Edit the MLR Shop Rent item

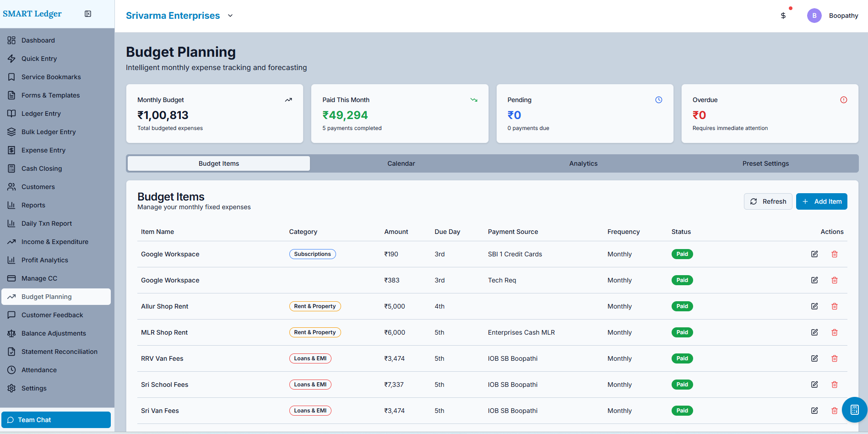(814, 332)
